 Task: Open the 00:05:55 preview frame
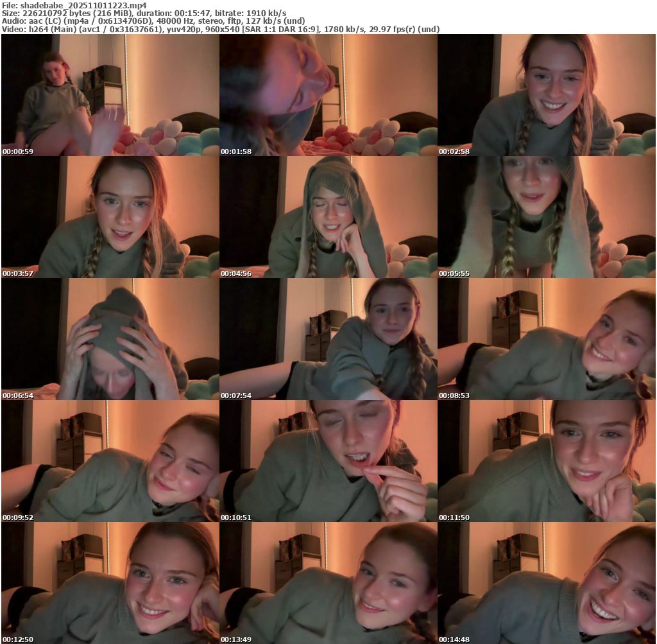coord(546,217)
